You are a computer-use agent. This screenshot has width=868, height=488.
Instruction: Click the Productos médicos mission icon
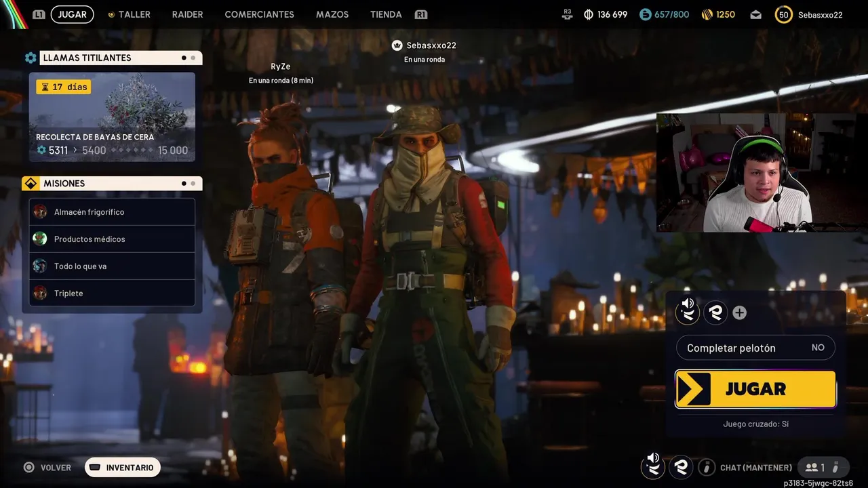click(x=40, y=239)
